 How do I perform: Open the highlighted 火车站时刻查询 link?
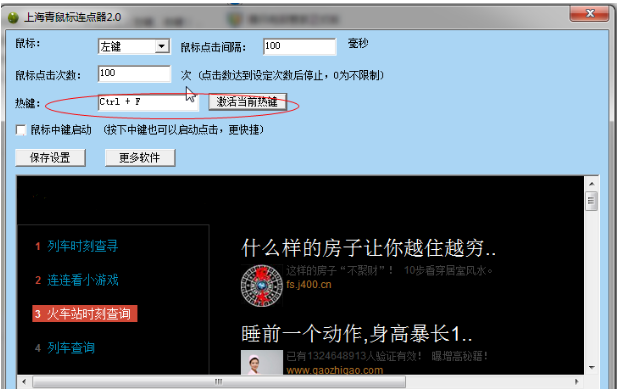85,314
